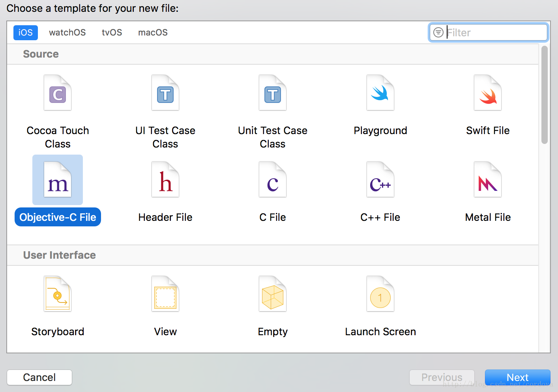Select the Launch Screen template icon
The width and height of the screenshot is (558, 392).
[380, 294]
